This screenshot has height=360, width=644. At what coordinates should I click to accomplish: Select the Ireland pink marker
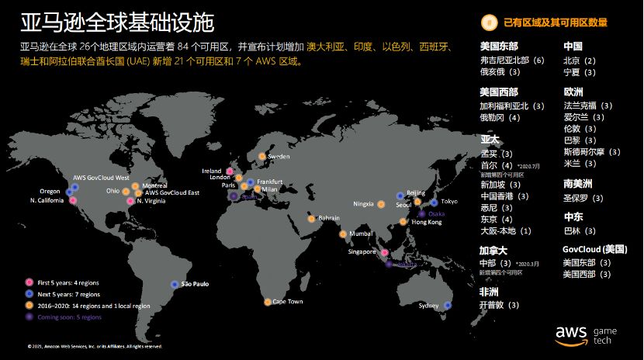[230, 171]
